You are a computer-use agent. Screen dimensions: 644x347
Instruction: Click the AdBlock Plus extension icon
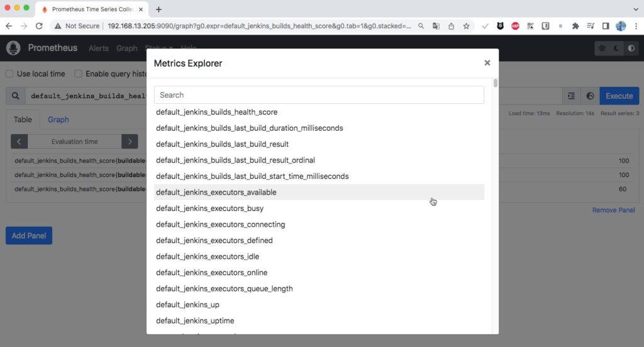coord(515,26)
